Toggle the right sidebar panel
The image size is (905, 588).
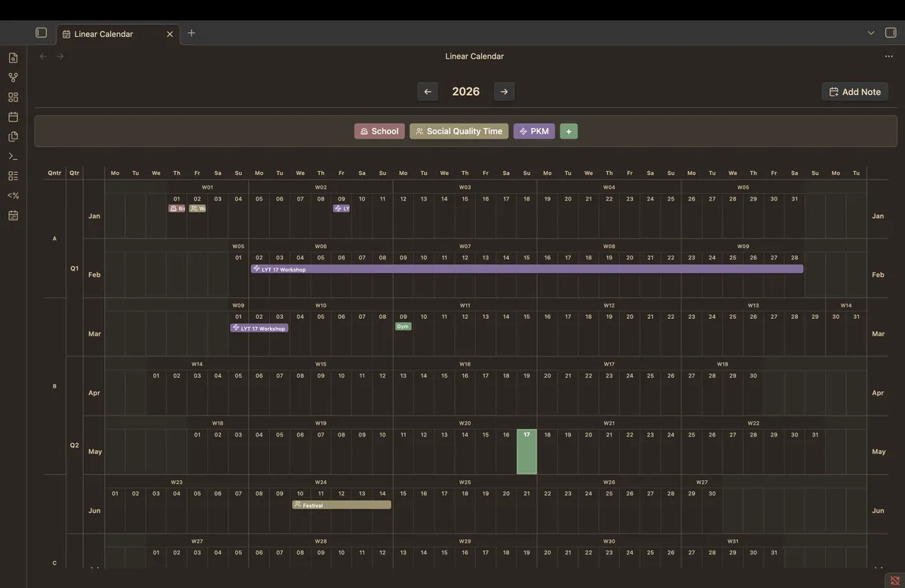coord(891,33)
